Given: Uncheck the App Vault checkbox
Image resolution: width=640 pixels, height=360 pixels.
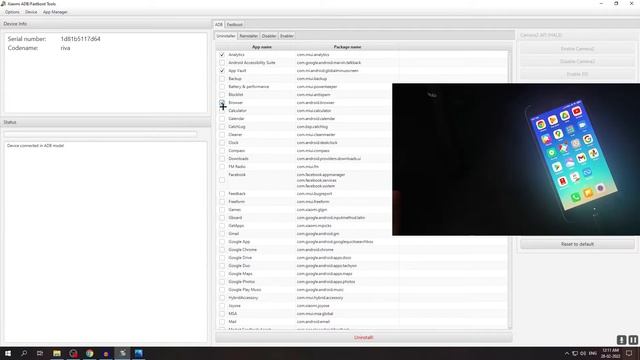Looking at the screenshot, I should point(222,71).
